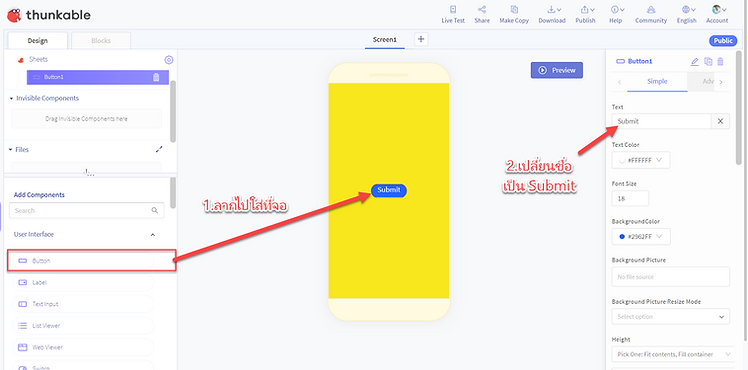Select Button1 in component tree
The image size is (748, 370).
pyautogui.click(x=98, y=77)
